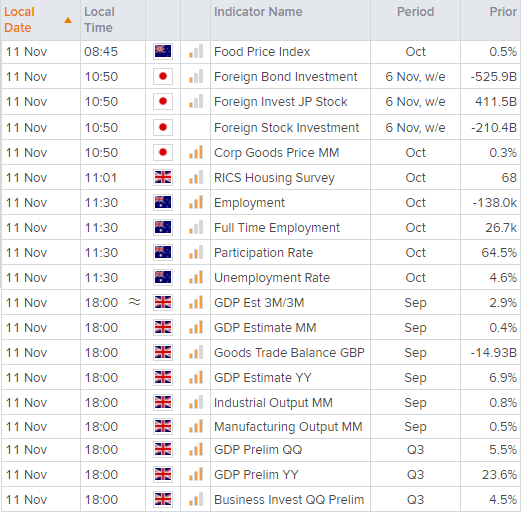Open the Participation Rate indicator

(x=263, y=253)
